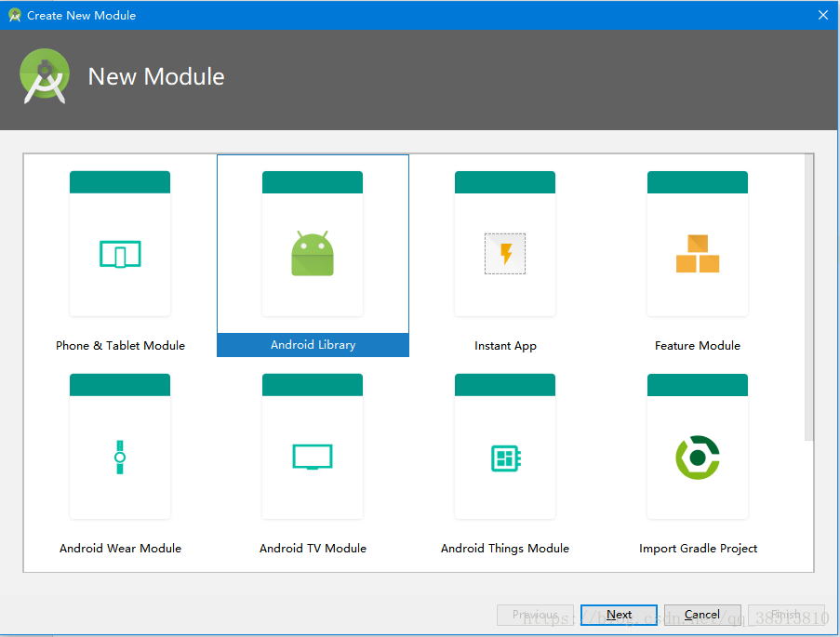Pick the Android Things board icon
Viewport: 840px width, 637px height.
[506, 458]
